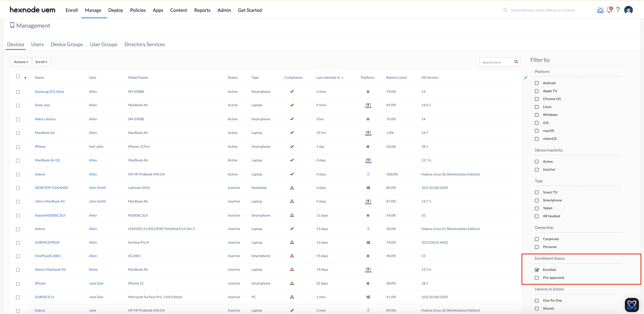Click the device search magnifier icon
This screenshot has height=314, width=644.
[x=516, y=62]
